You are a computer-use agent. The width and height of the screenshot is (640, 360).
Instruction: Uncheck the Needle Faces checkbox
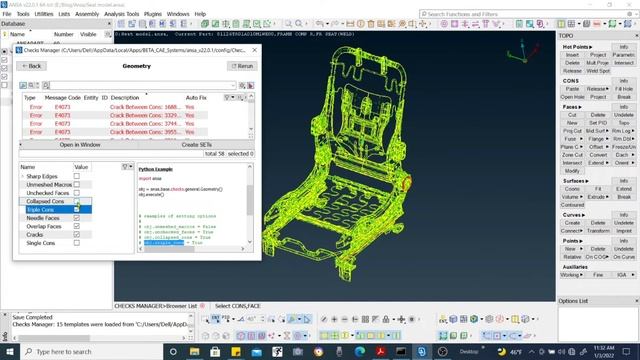[x=76, y=218]
